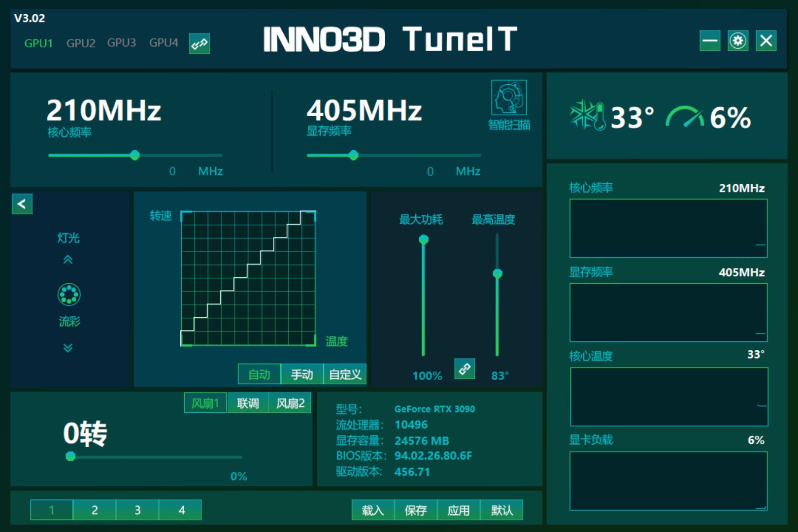
Task: Choose profile 4
Action: (x=180, y=510)
